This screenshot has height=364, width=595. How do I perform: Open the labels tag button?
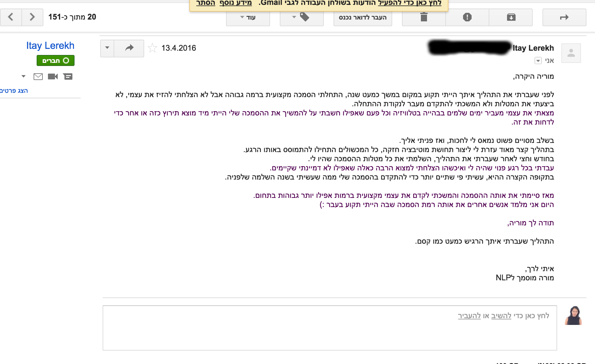[301, 17]
